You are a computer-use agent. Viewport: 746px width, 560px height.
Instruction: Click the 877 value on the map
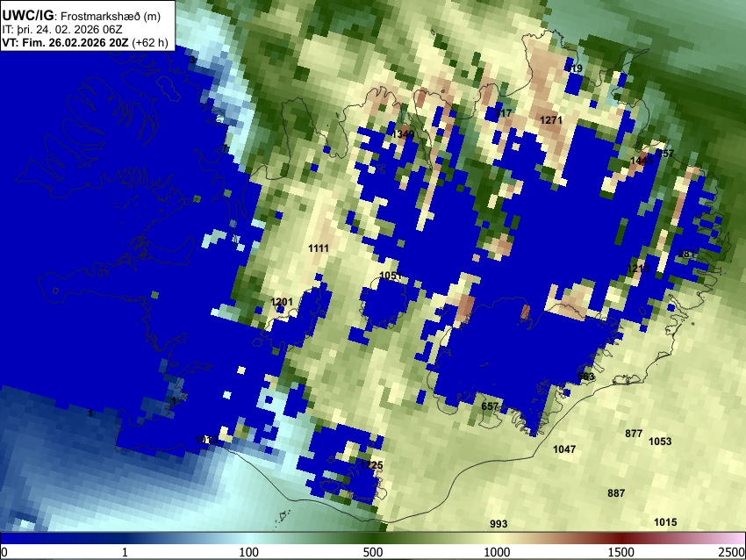coord(634,434)
